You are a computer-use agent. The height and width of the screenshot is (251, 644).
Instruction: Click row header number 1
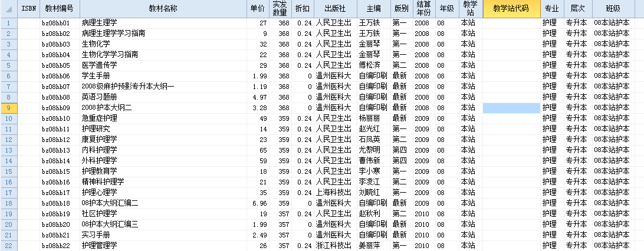9,23
